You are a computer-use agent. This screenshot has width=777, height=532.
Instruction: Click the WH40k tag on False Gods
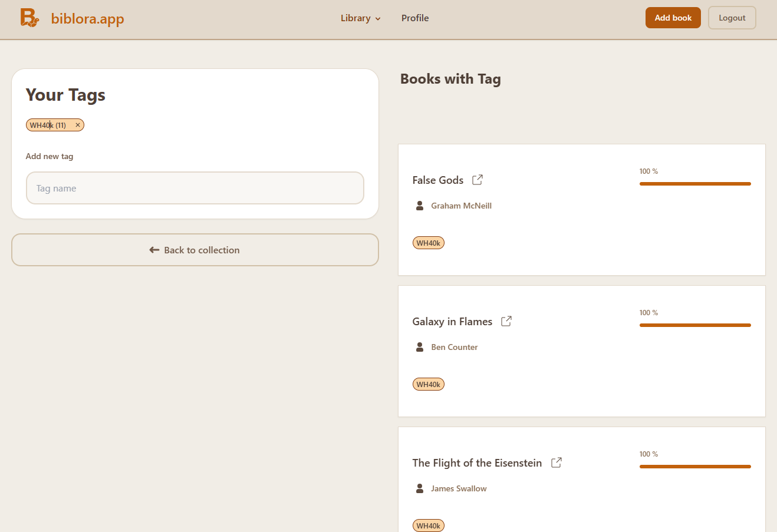(428, 243)
